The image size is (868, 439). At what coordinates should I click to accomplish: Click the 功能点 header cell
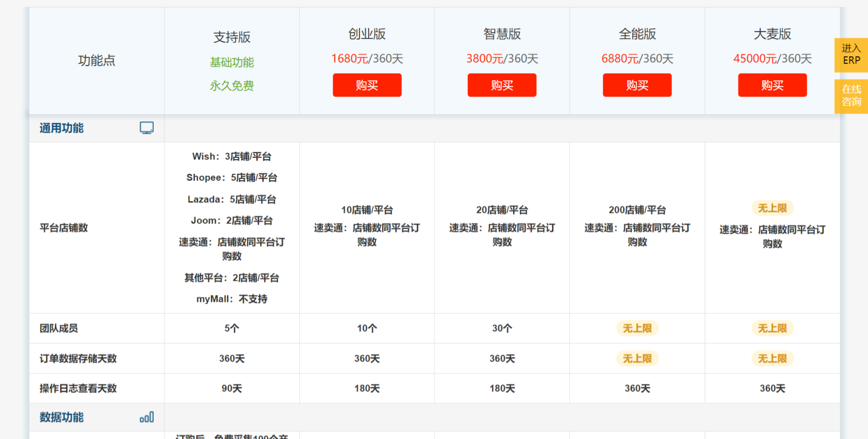96,61
